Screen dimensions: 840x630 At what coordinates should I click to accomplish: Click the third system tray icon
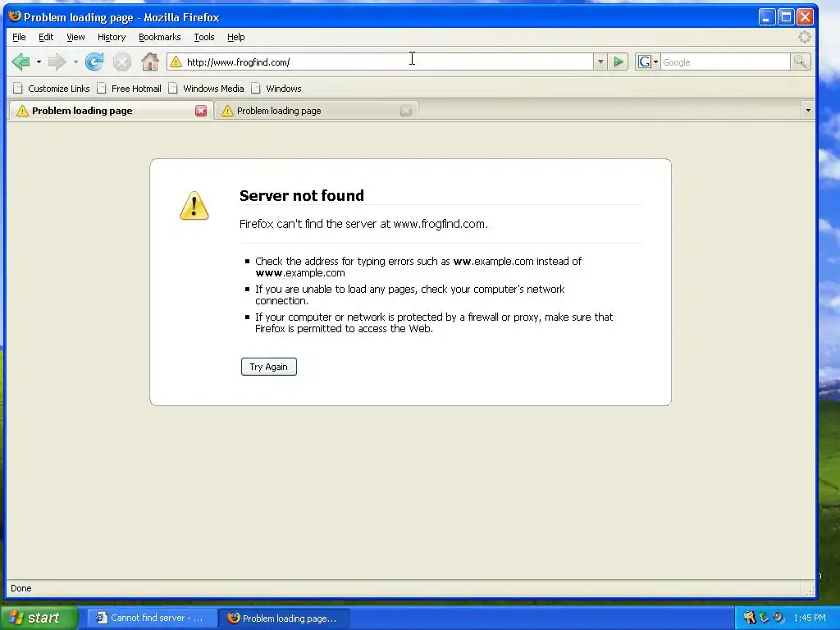click(x=779, y=618)
